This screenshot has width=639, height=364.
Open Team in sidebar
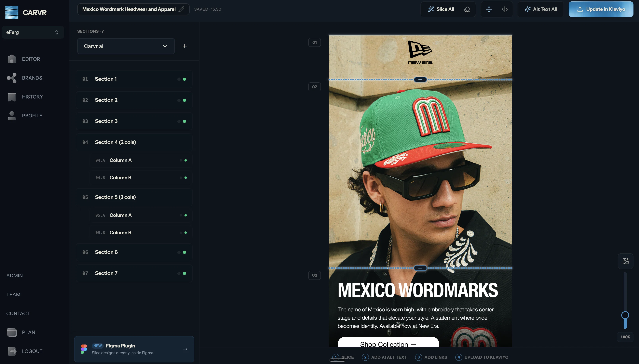pyautogui.click(x=13, y=294)
